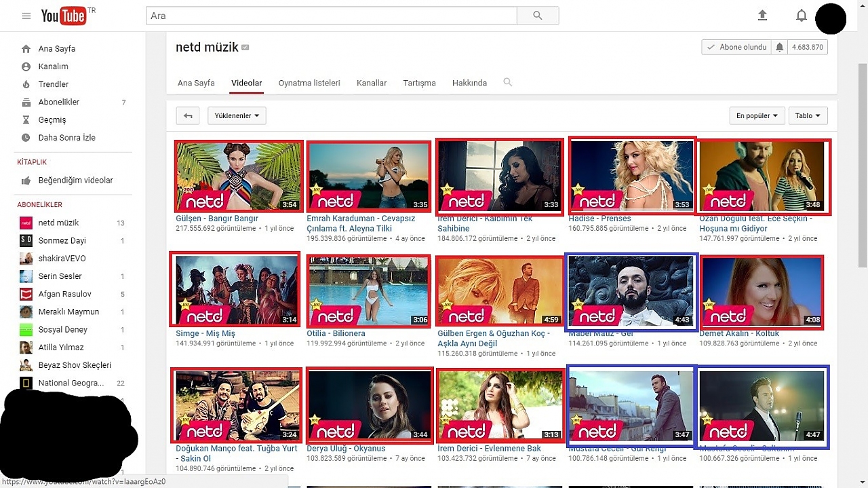Screen dimensions: 868x488
Task: Select the Videolar tab
Action: [x=246, y=83]
